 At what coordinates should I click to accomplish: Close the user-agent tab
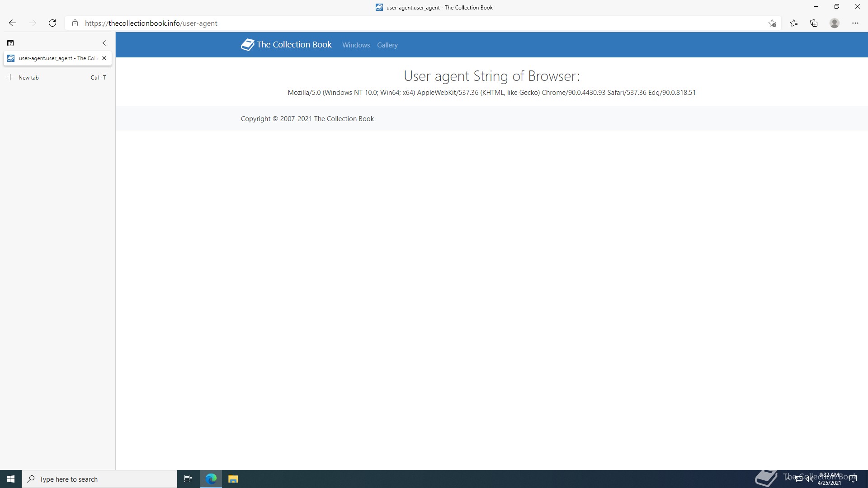tap(104, 58)
